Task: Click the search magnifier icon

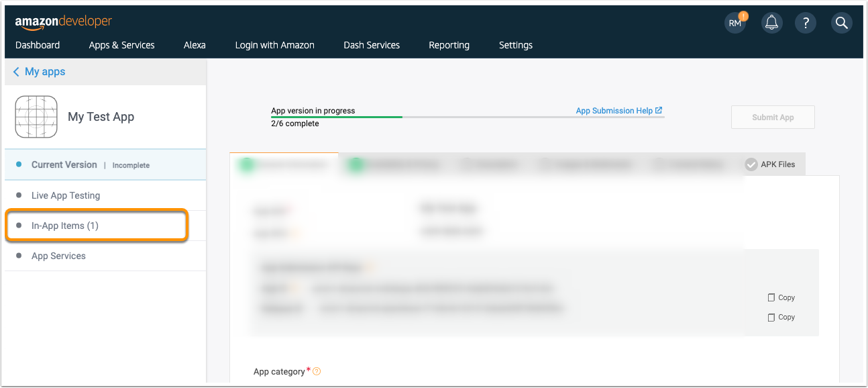Action: click(841, 23)
